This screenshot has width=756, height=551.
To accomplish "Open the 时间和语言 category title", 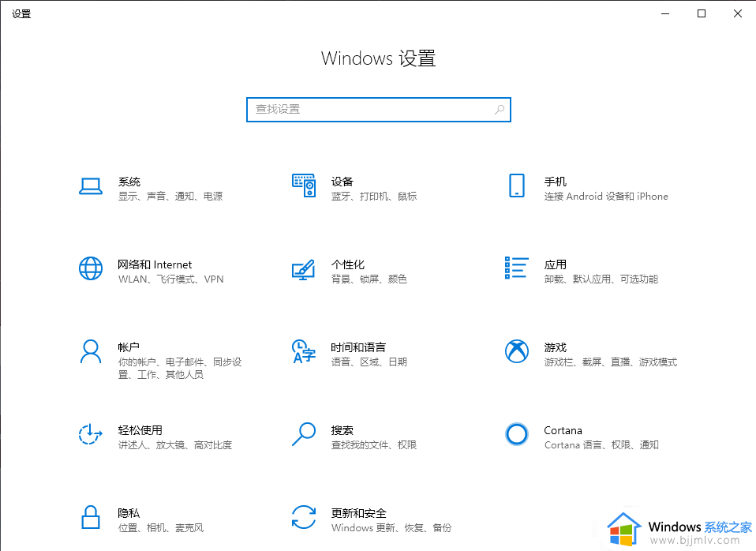I will coord(358,347).
